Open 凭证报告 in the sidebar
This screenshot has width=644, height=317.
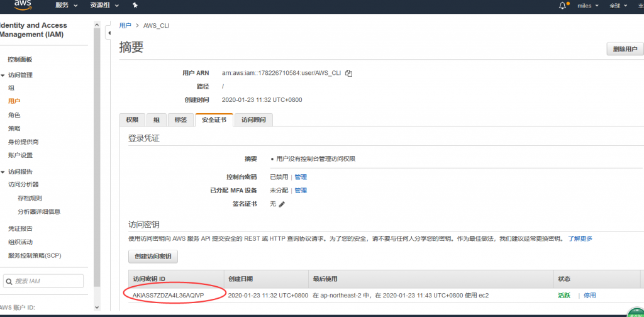[20, 228]
